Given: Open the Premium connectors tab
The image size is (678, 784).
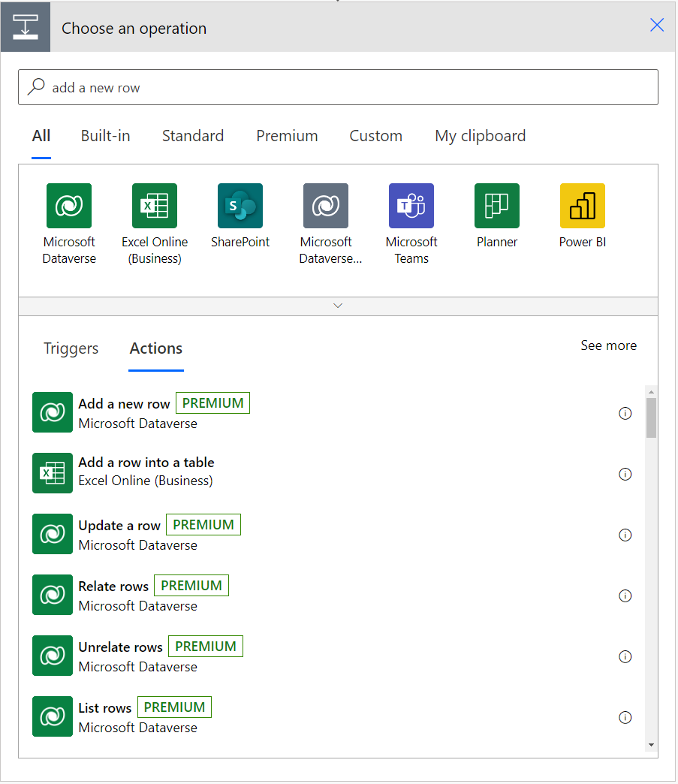Looking at the screenshot, I should click(287, 136).
